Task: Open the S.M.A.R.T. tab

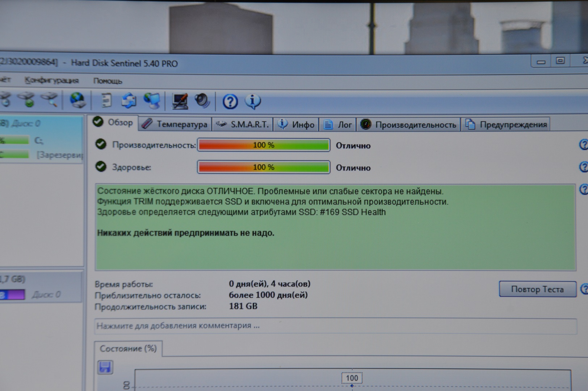Action: (x=242, y=124)
